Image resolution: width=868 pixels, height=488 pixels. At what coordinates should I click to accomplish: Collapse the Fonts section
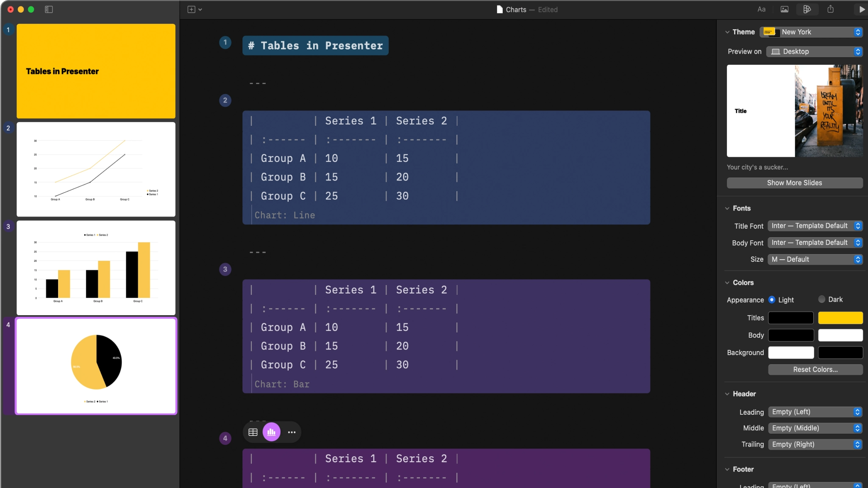727,208
